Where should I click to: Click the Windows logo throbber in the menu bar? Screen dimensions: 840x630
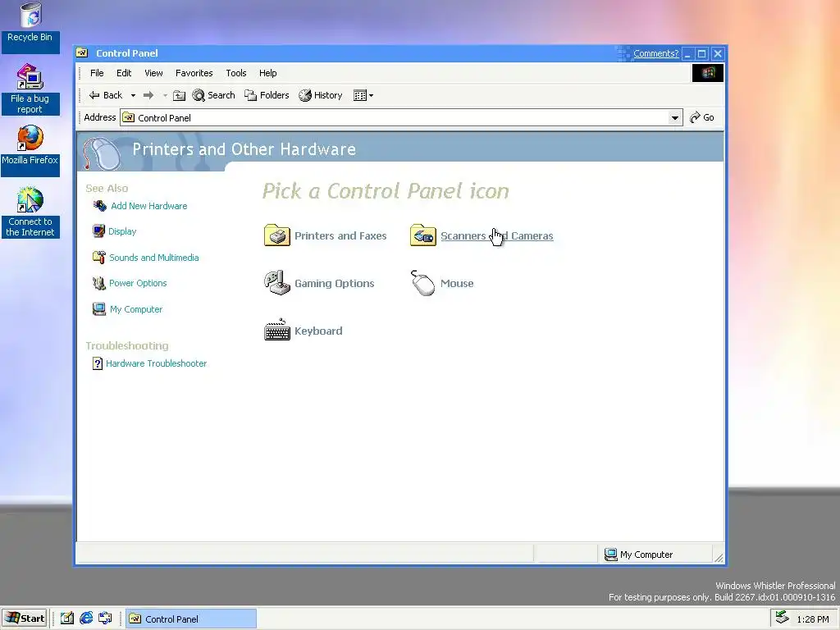[x=708, y=73]
